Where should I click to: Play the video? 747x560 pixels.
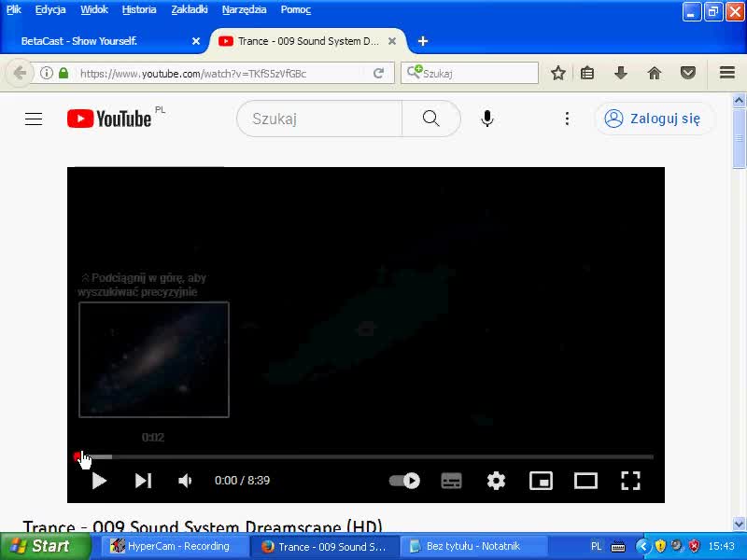99,481
